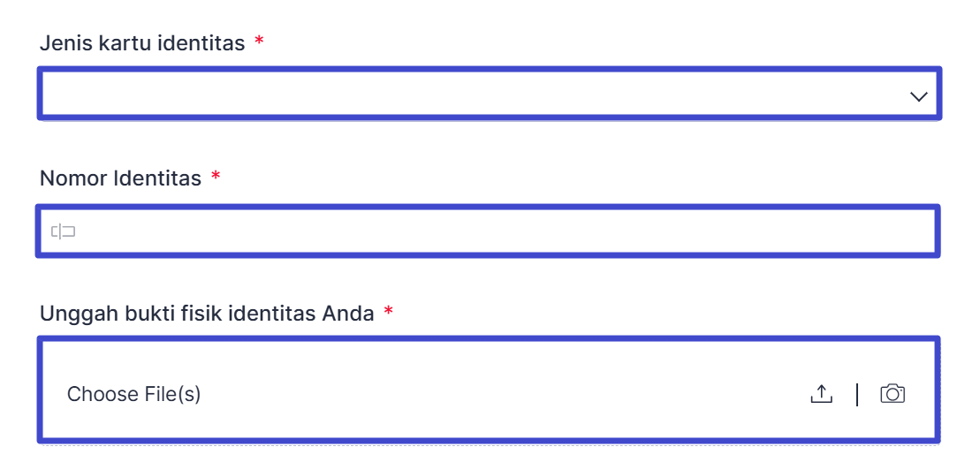
Task: Click the Jenis kartu identitas label
Action: (142, 43)
